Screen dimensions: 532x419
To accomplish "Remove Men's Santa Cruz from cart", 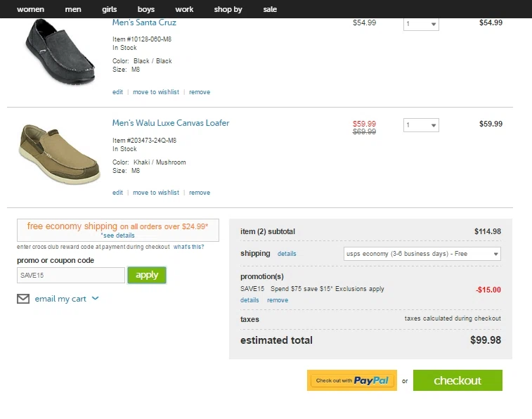I will (200, 92).
